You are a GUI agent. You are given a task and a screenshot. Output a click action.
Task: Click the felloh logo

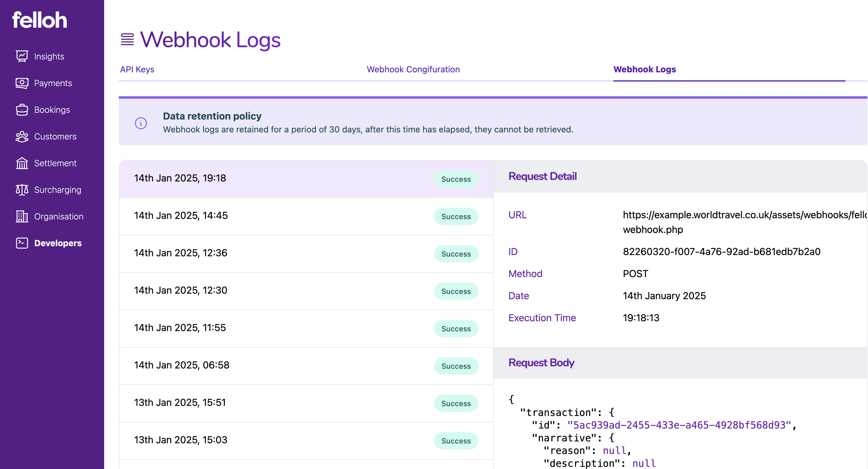(40, 20)
